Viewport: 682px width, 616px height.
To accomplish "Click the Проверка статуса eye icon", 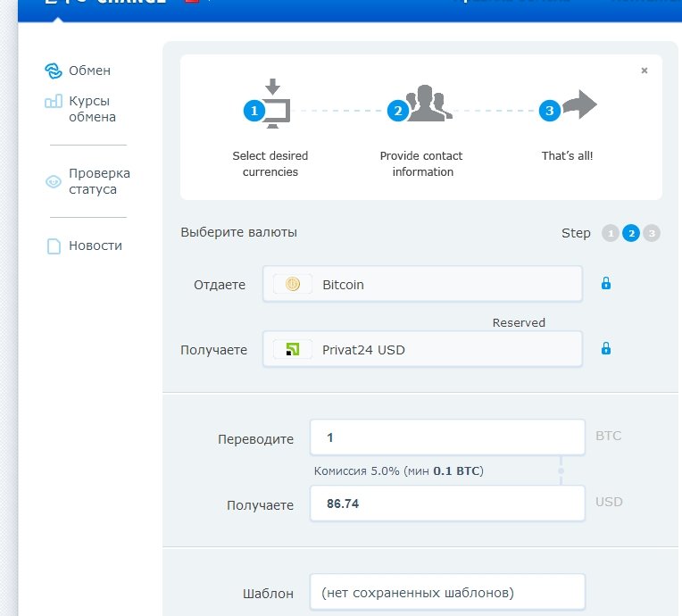I will point(54,181).
